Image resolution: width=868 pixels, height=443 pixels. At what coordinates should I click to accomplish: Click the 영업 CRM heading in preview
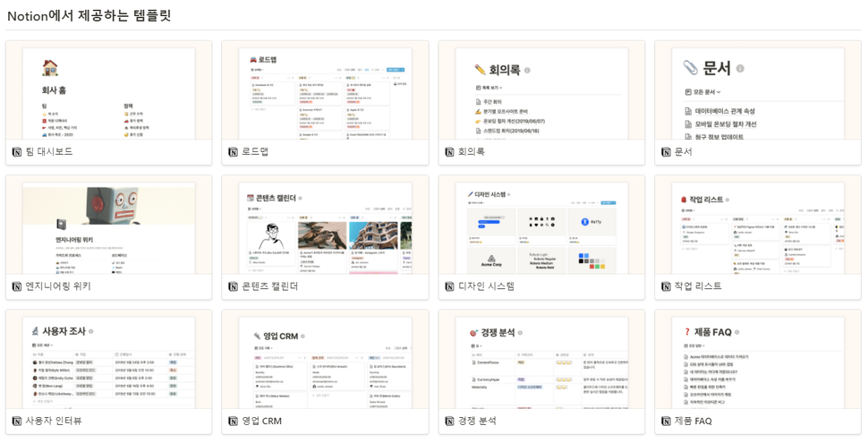click(x=280, y=337)
